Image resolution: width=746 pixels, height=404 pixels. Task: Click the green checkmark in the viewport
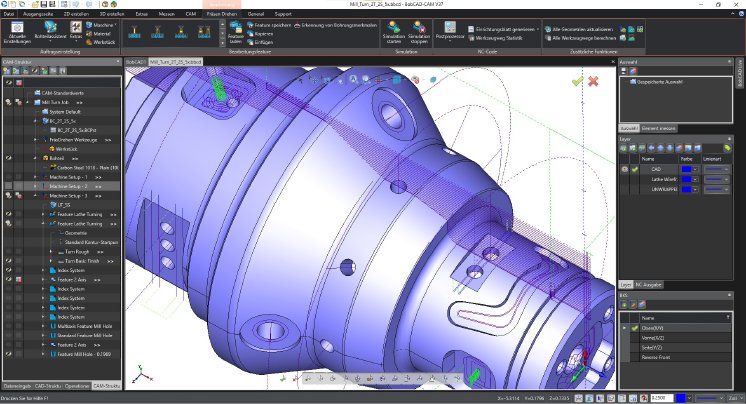coord(577,80)
